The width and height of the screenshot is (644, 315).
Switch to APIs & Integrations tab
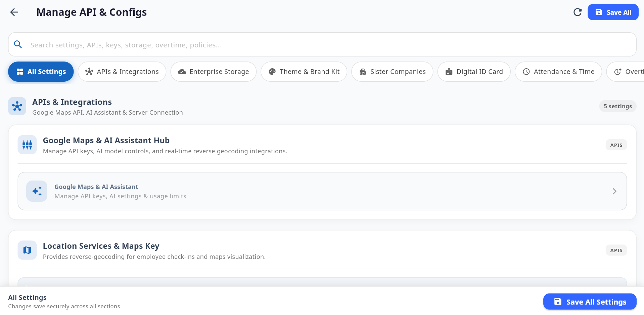tap(122, 72)
